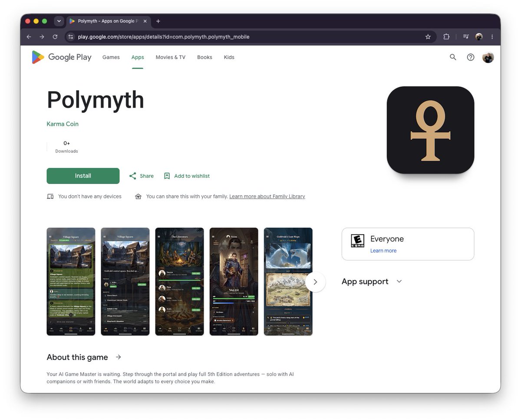
Task: Open Learn more about Family Library link
Action: [x=267, y=197]
